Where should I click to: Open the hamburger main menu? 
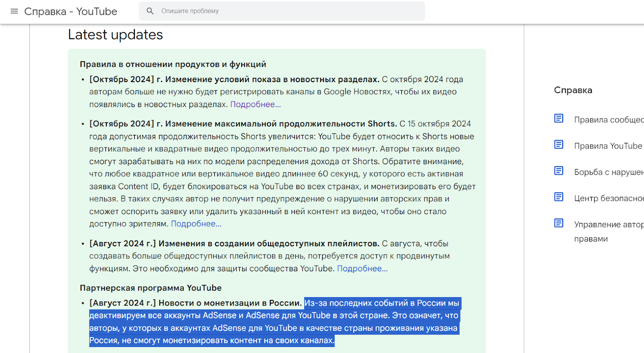pyautogui.click(x=14, y=11)
